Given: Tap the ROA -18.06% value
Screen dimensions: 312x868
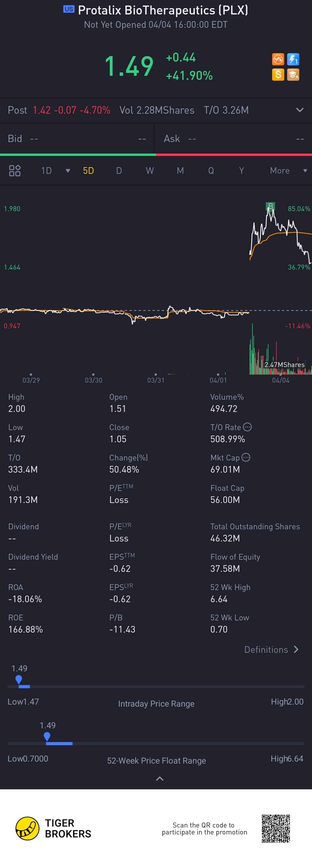Looking at the screenshot, I should pyautogui.click(x=25, y=599).
